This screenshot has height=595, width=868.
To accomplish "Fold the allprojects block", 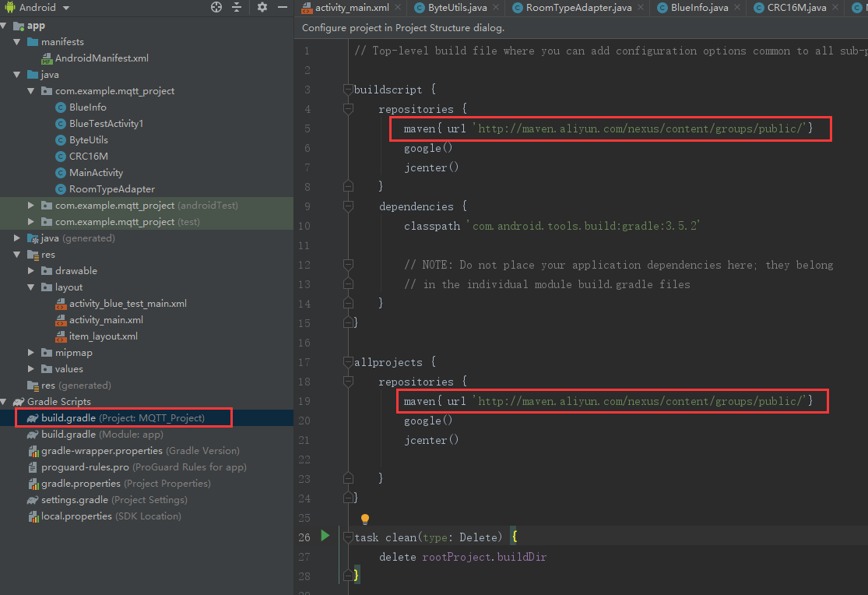I will (x=348, y=362).
